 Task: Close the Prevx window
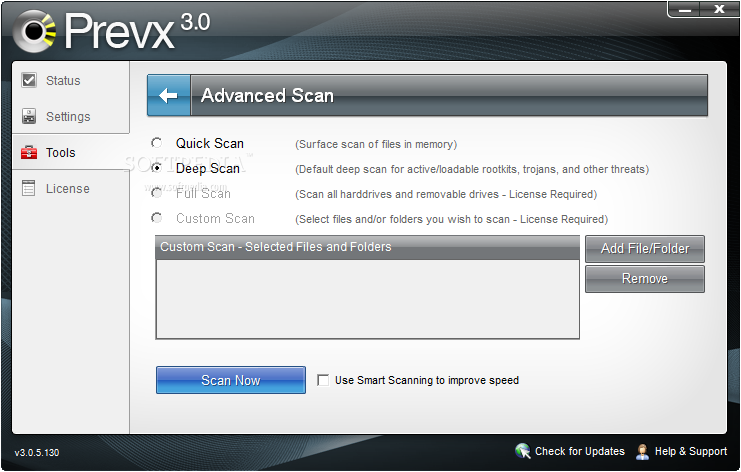(719, 9)
